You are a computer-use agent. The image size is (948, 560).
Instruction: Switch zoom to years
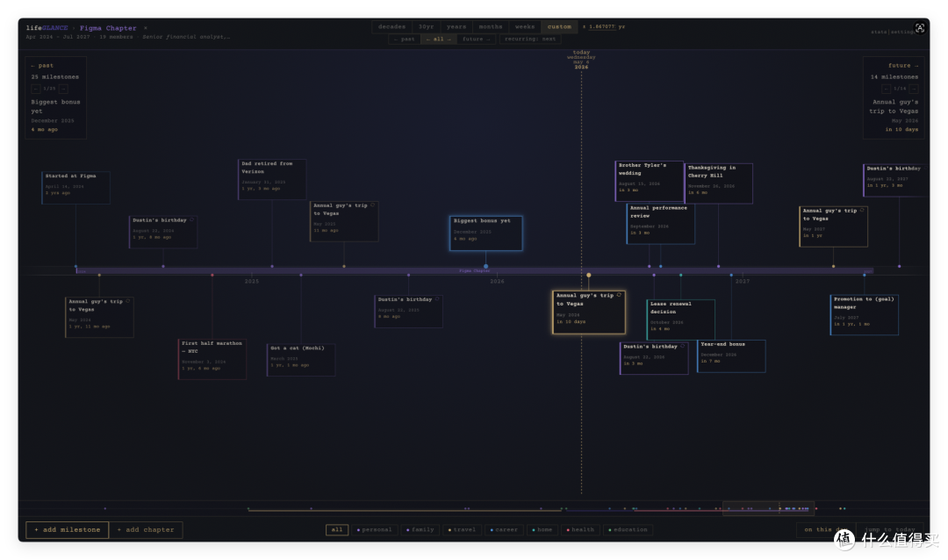456,26
